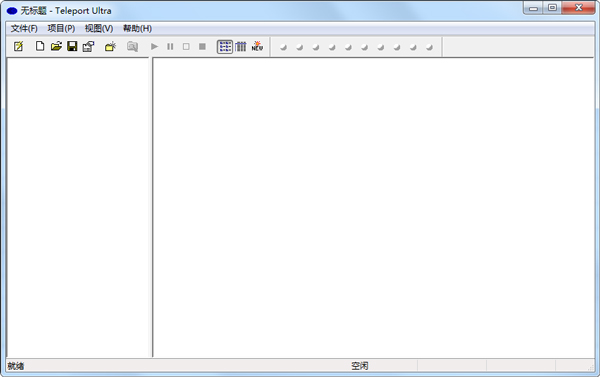Click the first thread status indicator dot

click(x=284, y=47)
